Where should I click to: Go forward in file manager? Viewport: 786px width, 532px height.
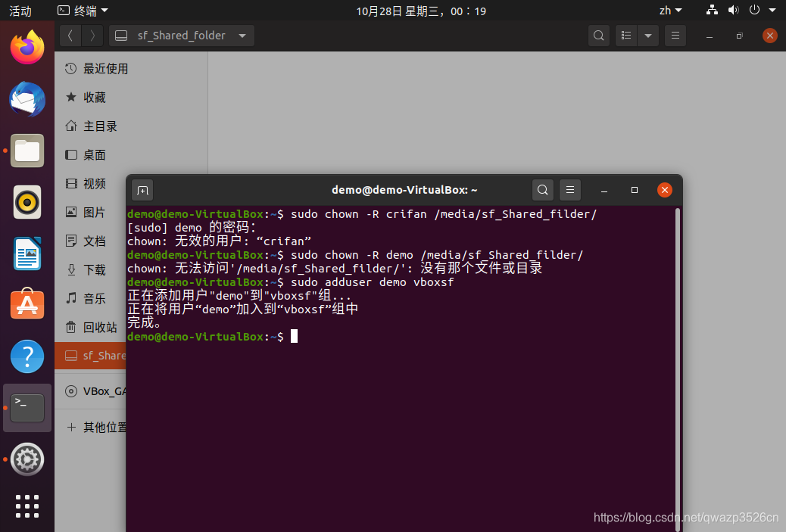[x=92, y=36]
